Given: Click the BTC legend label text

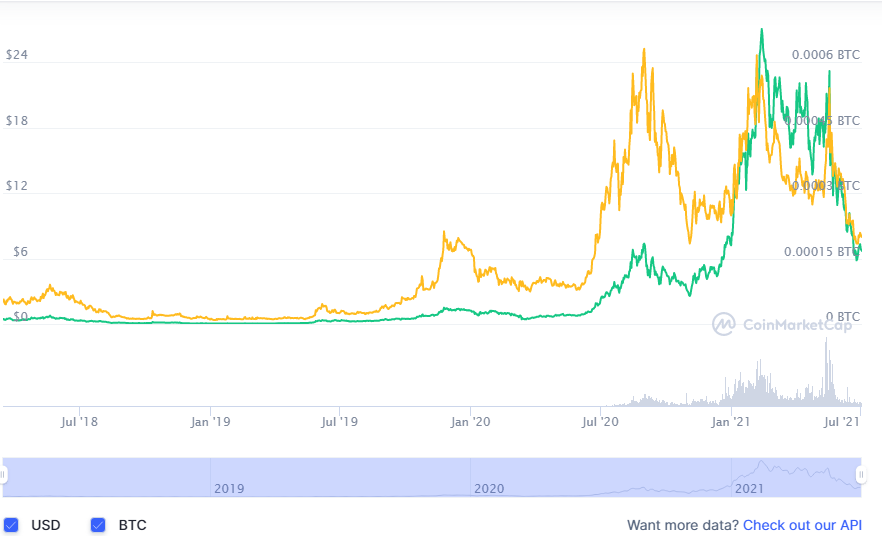Looking at the screenshot, I should coord(132,525).
